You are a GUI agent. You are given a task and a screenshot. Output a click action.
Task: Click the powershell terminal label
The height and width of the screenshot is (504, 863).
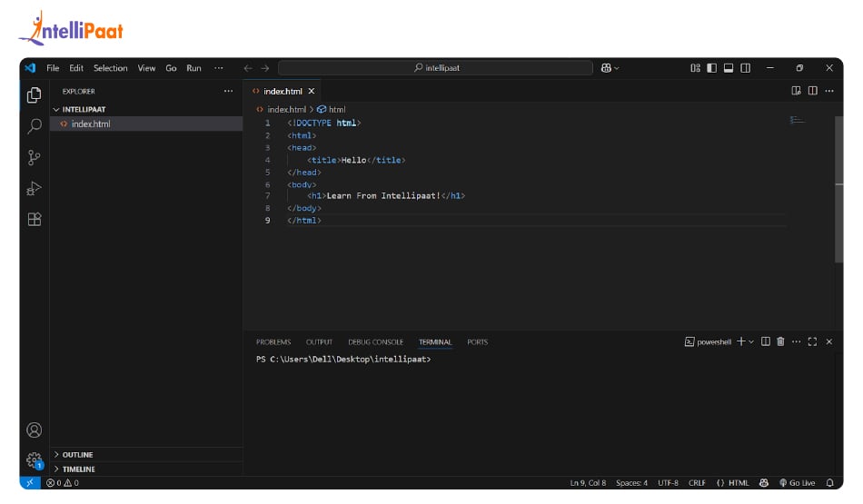(x=709, y=341)
